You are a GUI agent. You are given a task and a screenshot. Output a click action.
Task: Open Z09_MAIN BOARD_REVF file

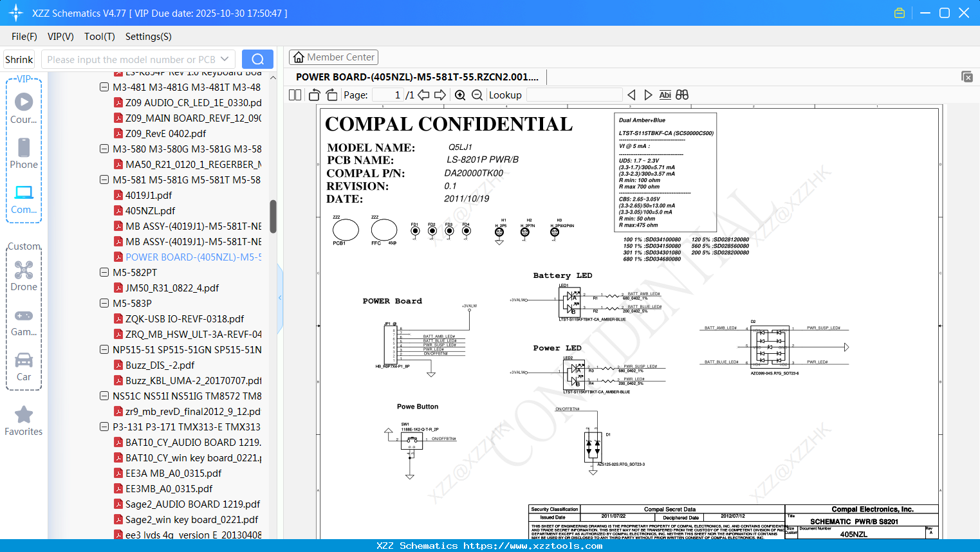(x=193, y=118)
